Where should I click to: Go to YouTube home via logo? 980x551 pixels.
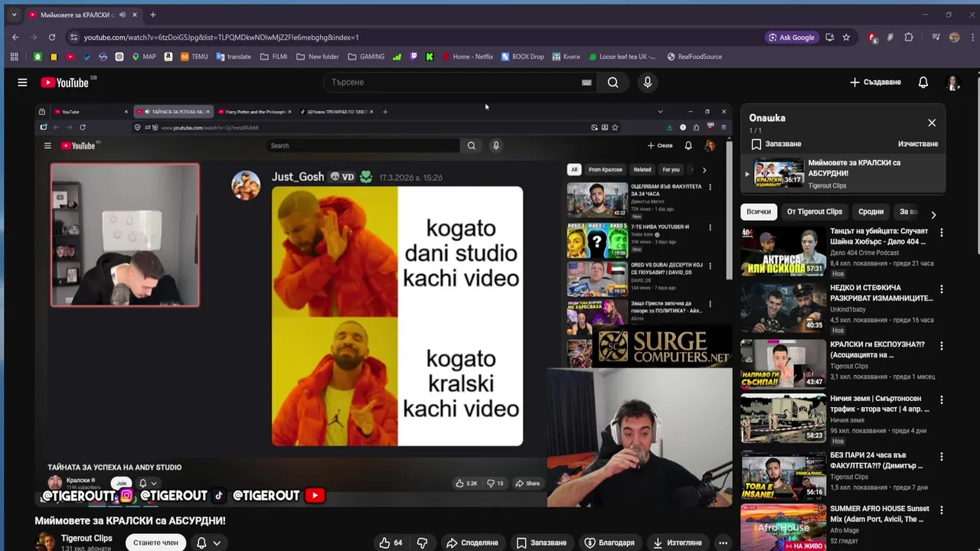pyautogui.click(x=65, y=82)
